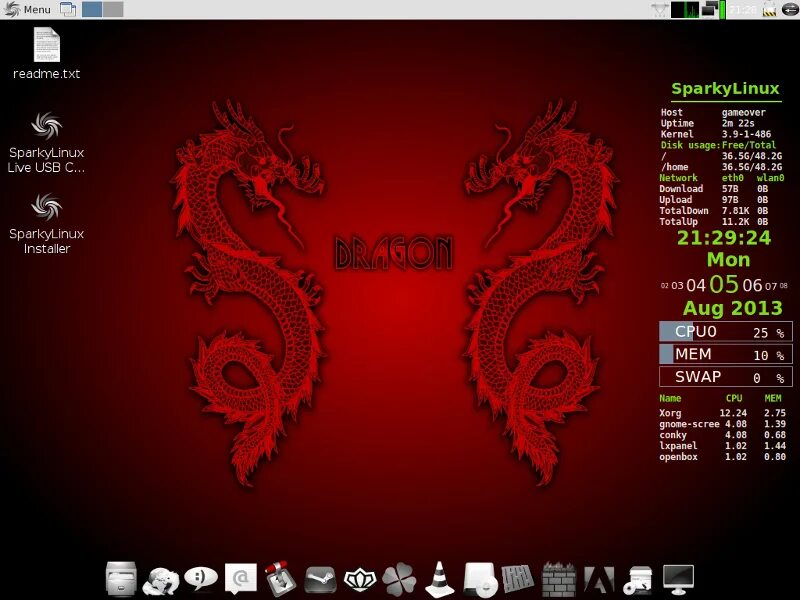The image size is (800, 600).
Task: Click the /home disk usage line
Action: (x=721, y=167)
